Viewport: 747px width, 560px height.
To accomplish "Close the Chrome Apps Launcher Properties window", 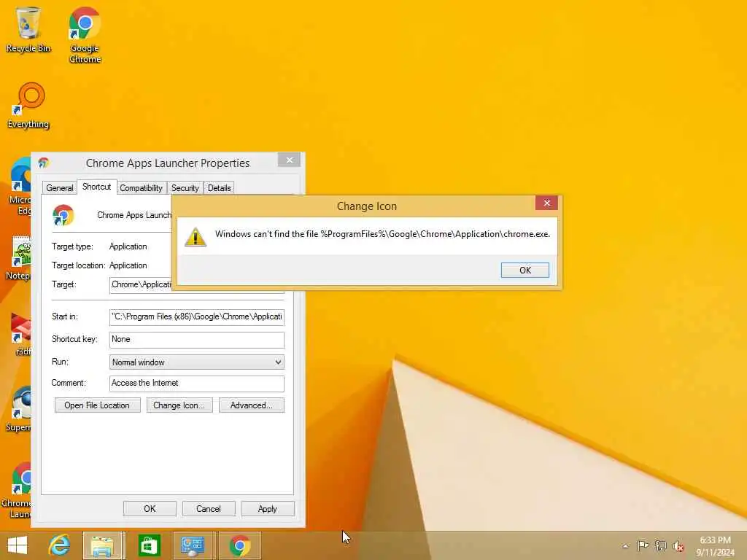I will pos(289,160).
